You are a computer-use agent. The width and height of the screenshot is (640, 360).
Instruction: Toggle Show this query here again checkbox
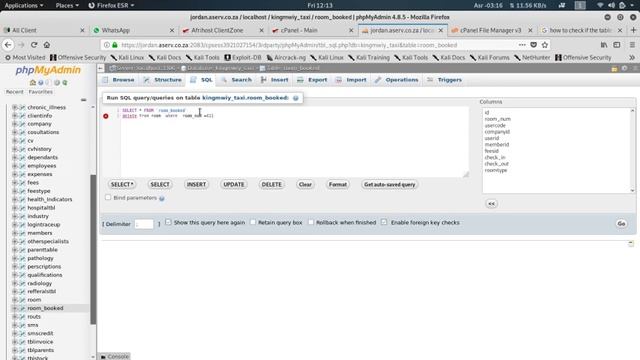[x=168, y=222]
